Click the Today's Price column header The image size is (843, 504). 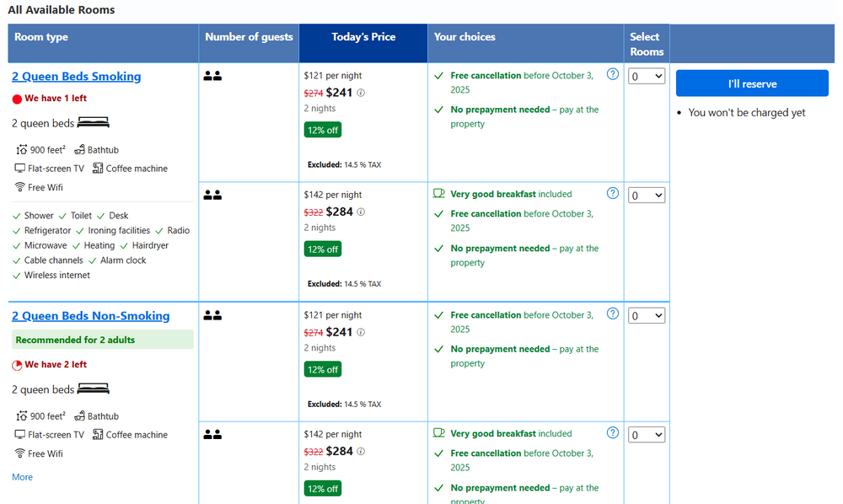tap(363, 37)
